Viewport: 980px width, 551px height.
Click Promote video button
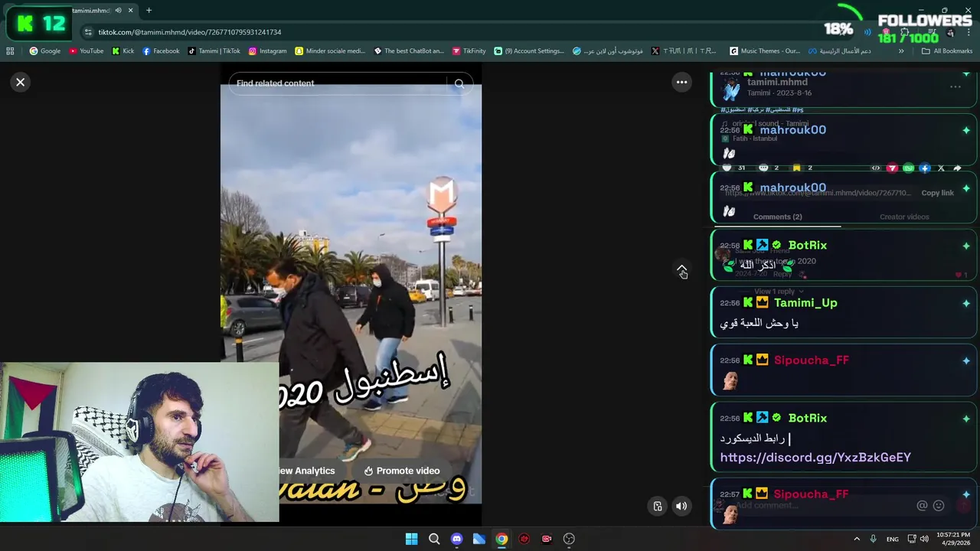(x=402, y=471)
